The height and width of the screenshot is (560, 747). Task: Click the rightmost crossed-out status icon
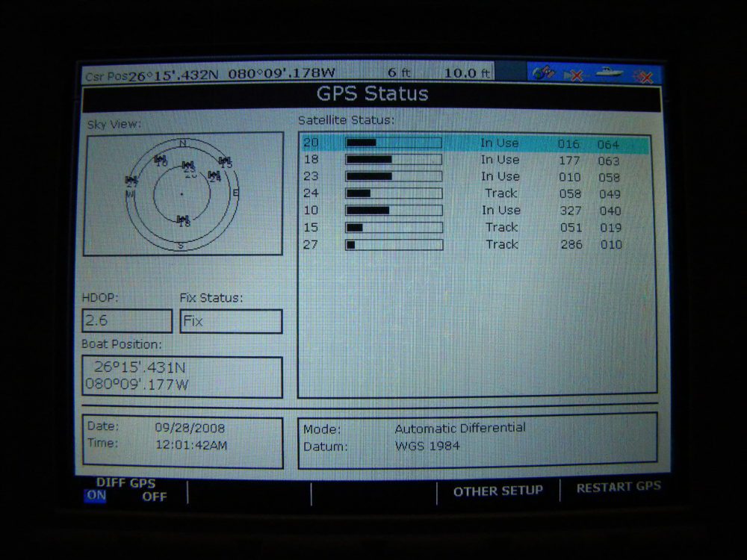(643, 75)
